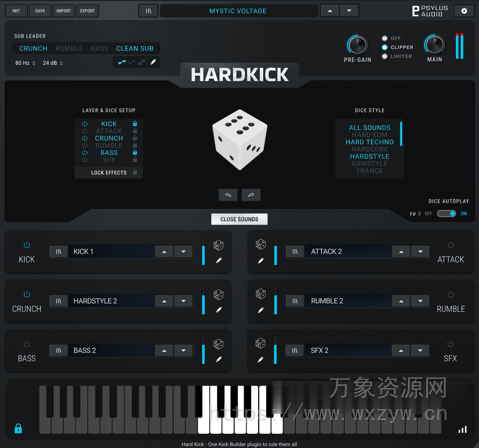Select CLIPPER output mode radio

[385, 47]
